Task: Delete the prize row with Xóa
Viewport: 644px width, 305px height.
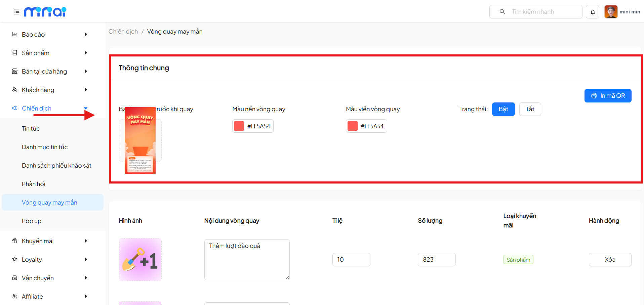Action: 610,260
